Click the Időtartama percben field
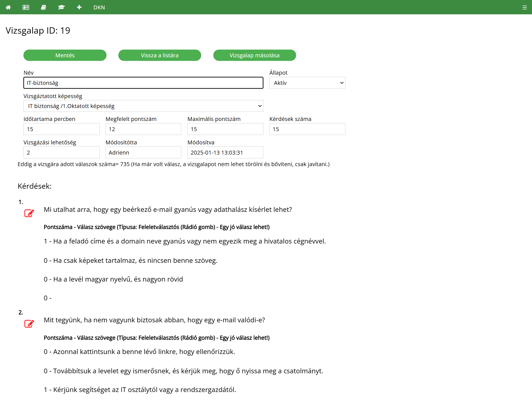The height and width of the screenshot is (400, 532). click(61, 129)
